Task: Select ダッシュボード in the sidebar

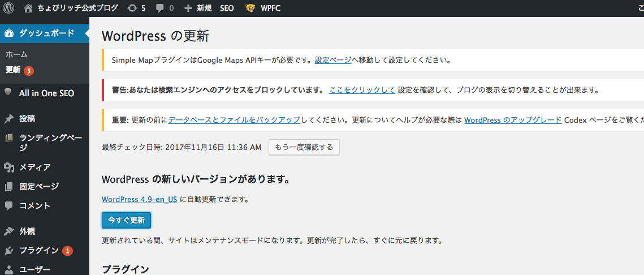Action: 46,33
